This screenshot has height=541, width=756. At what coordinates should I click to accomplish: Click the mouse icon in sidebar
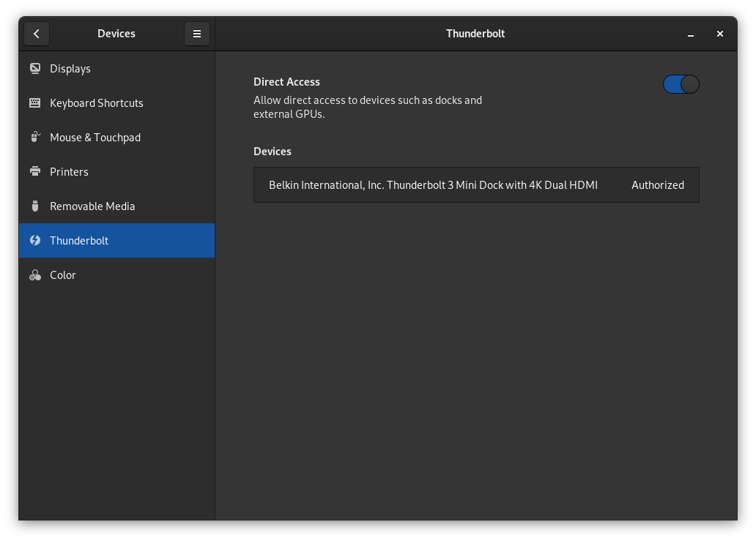pos(34,138)
